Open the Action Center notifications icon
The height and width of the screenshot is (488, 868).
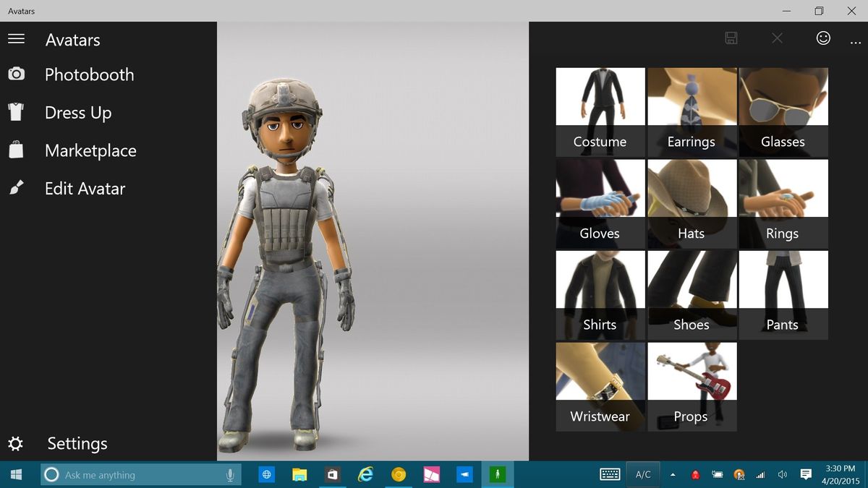click(805, 474)
